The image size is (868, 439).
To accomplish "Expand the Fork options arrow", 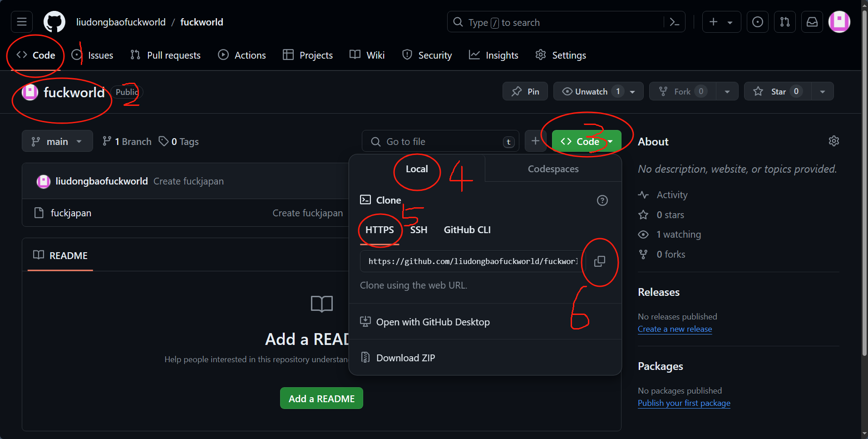I will pos(727,91).
